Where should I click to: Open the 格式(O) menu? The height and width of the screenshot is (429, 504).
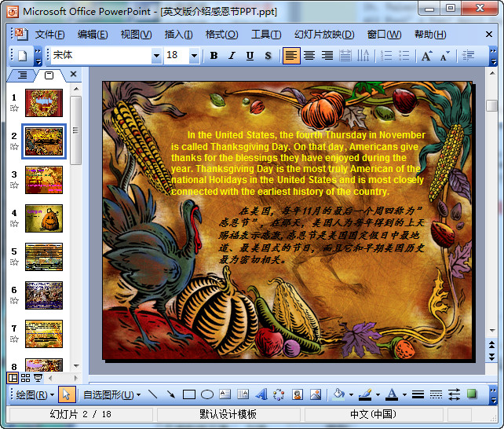(x=222, y=35)
